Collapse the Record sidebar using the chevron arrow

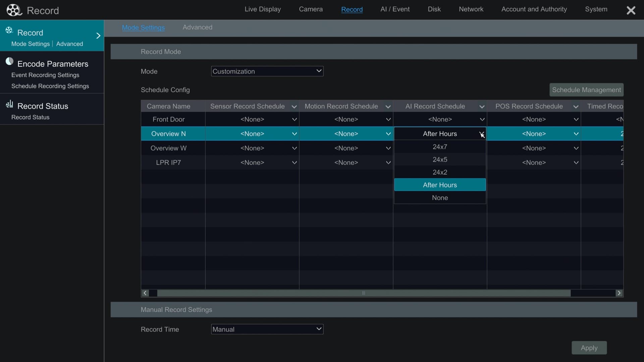pos(98,35)
